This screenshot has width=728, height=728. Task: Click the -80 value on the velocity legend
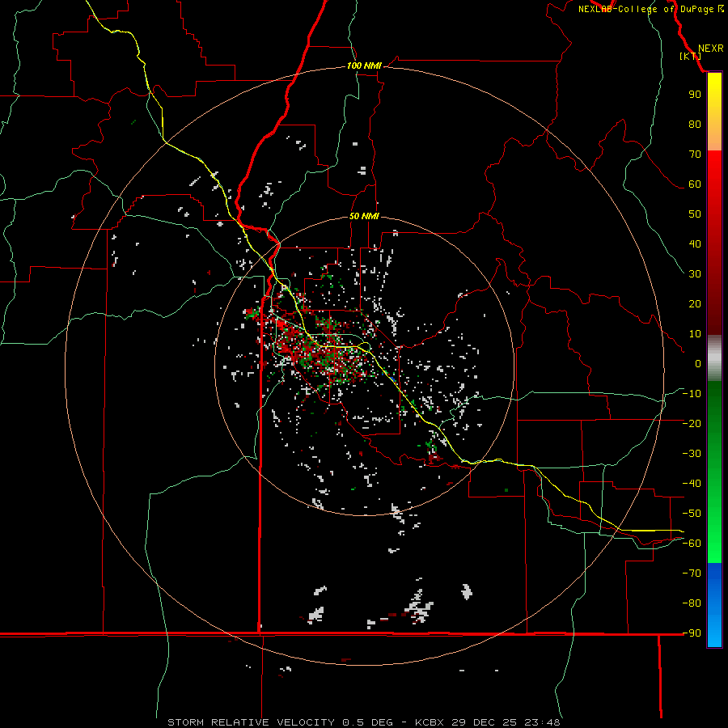click(692, 603)
